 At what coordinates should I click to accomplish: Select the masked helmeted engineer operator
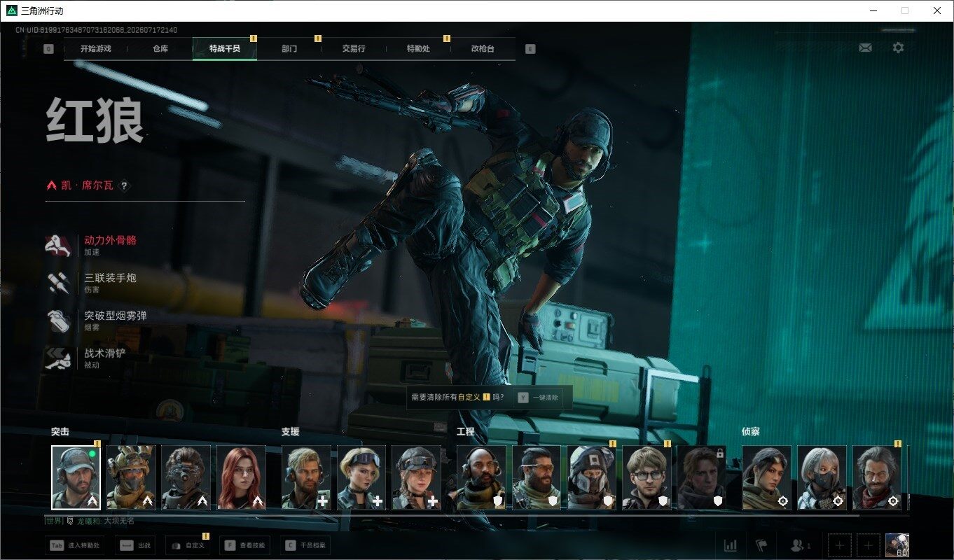click(592, 477)
